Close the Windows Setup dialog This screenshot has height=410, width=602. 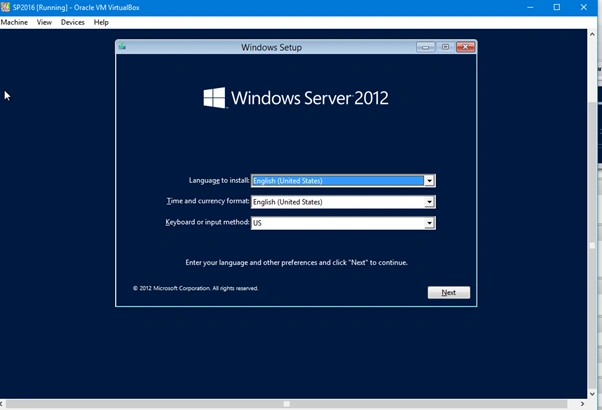point(465,47)
